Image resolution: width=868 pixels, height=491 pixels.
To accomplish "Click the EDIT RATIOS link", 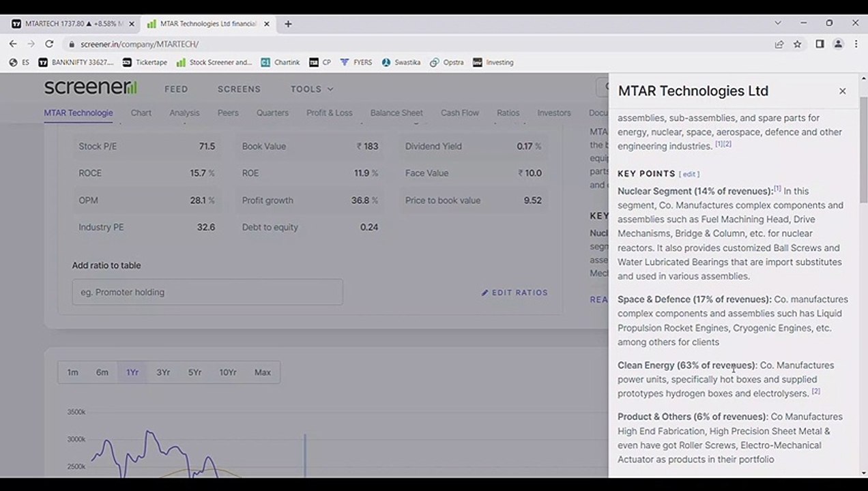I will (515, 293).
